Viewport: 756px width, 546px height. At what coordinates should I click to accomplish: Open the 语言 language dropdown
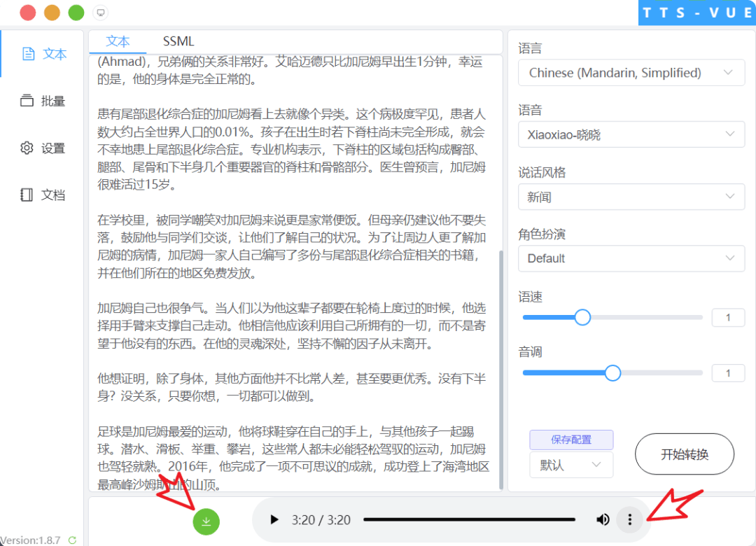pos(631,72)
